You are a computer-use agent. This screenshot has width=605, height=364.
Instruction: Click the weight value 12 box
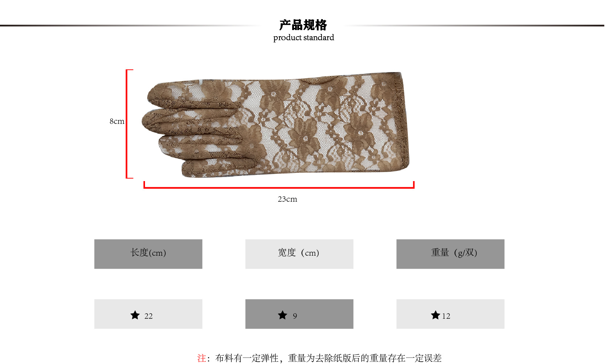[450, 314]
